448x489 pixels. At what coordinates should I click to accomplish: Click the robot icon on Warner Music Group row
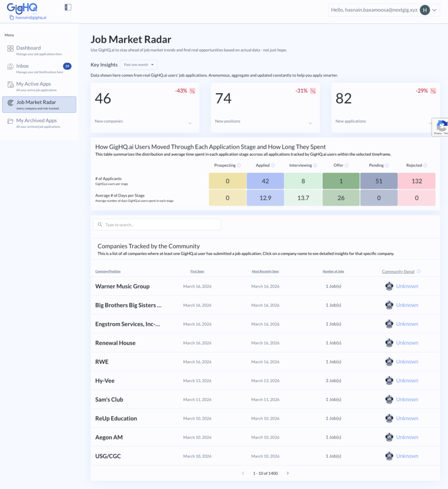pyautogui.click(x=389, y=286)
